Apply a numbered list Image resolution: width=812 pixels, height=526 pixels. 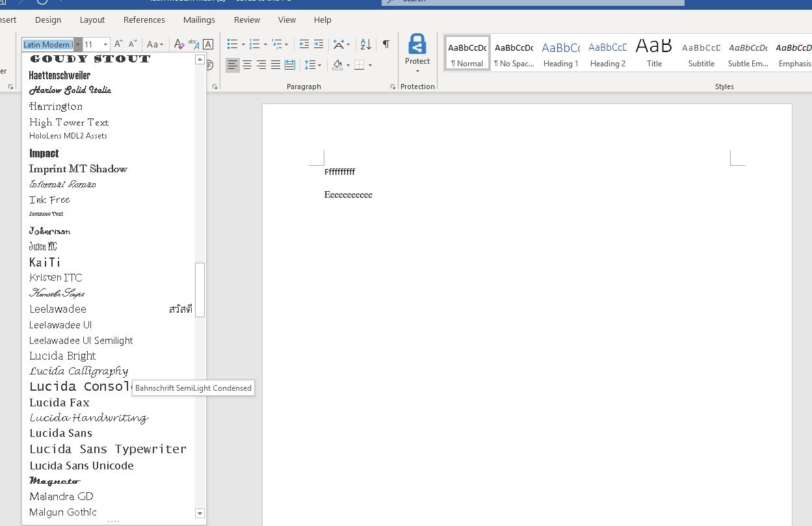click(x=254, y=44)
